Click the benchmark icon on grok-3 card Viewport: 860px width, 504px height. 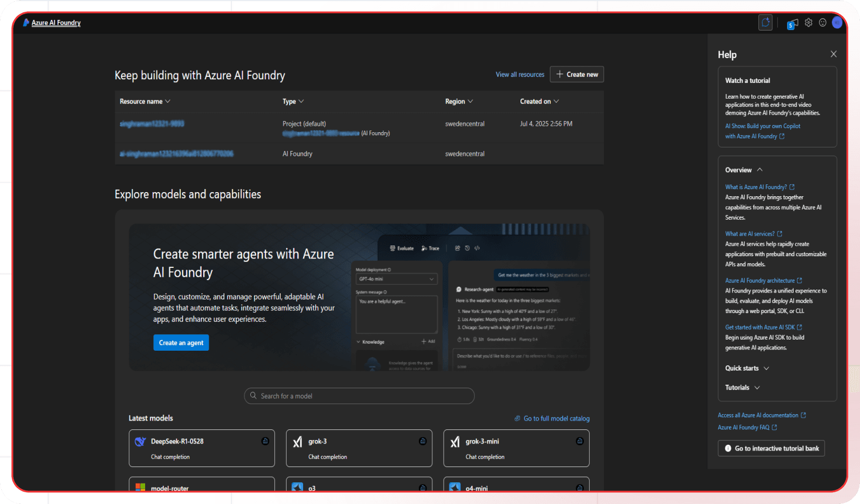(x=422, y=441)
